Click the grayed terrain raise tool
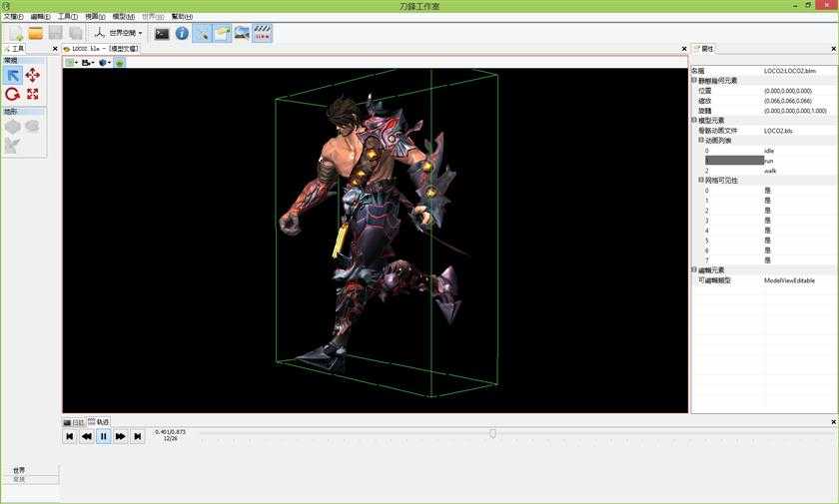The height and width of the screenshot is (504, 839). [x=13, y=127]
